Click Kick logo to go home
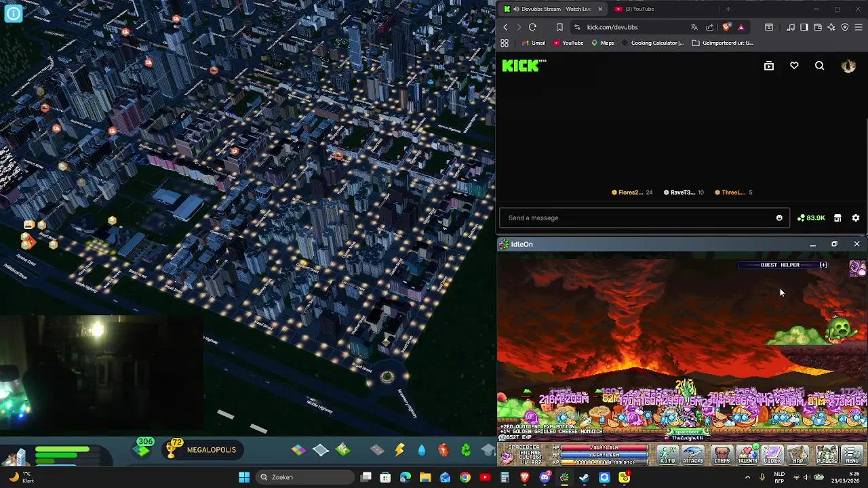Viewport: 868px width, 488px height. tap(524, 66)
